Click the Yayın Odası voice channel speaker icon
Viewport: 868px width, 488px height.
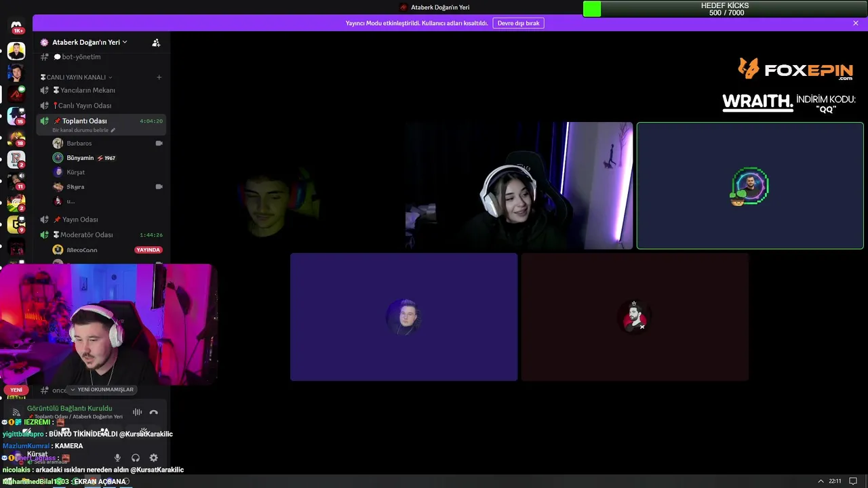pos(45,220)
